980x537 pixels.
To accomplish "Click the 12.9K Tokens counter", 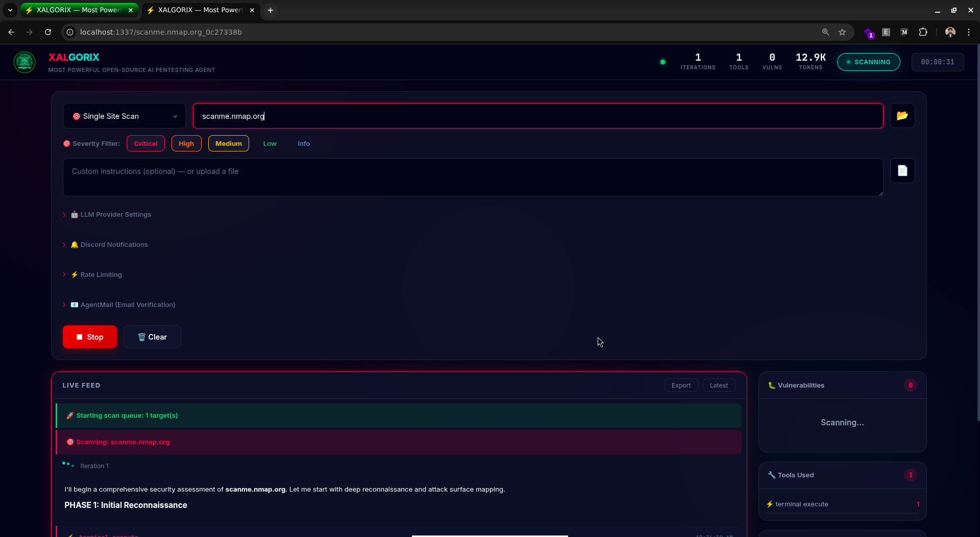I will coord(811,61).
